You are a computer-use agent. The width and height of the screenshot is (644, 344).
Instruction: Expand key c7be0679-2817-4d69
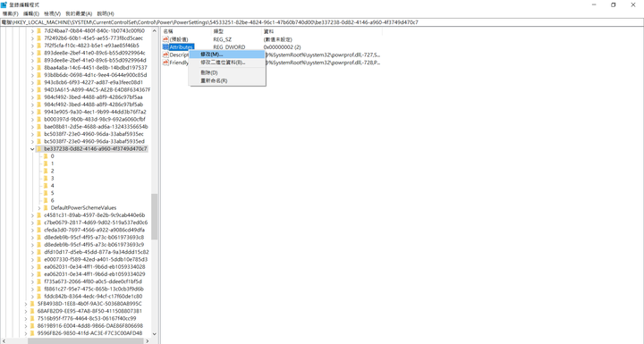click(32, 222)
